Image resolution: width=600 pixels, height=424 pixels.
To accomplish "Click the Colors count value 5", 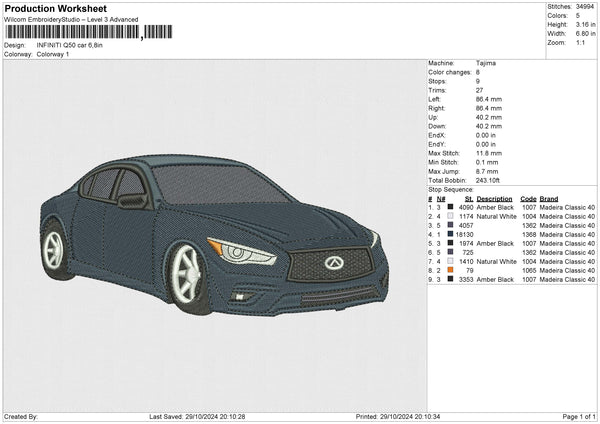I will (x=578, y=16).
